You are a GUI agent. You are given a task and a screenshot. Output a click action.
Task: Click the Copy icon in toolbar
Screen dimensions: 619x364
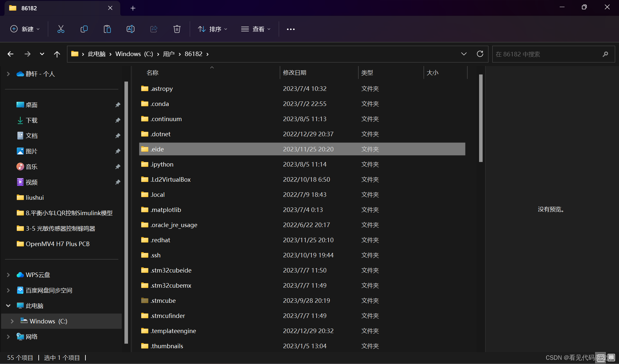coord(84,29)
